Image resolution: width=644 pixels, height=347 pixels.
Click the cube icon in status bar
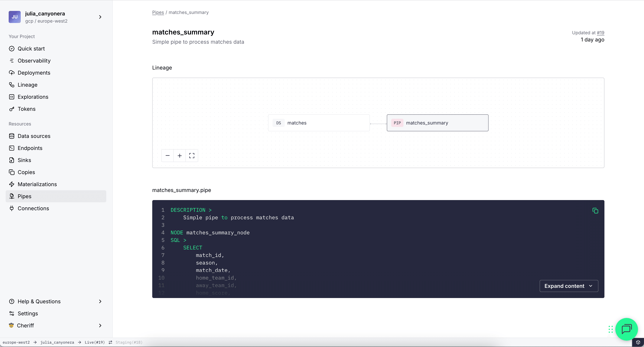[x=638, y=342]
